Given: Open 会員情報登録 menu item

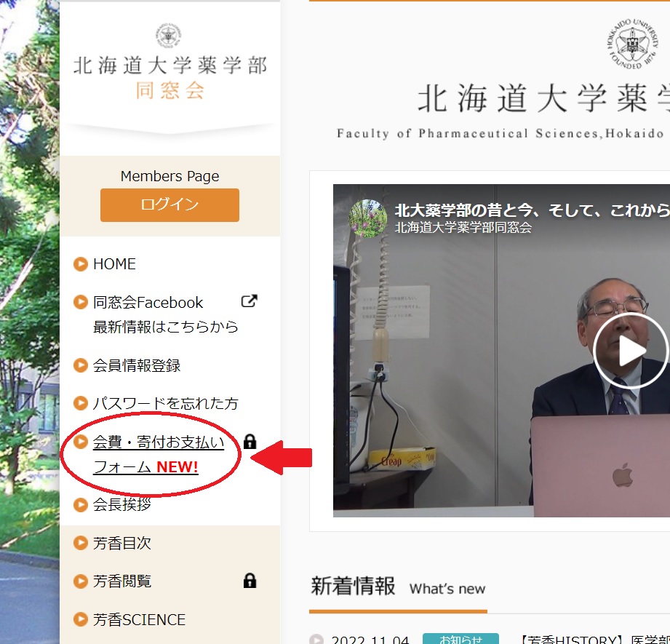Looking at the screenshot, I should [137, 366].
